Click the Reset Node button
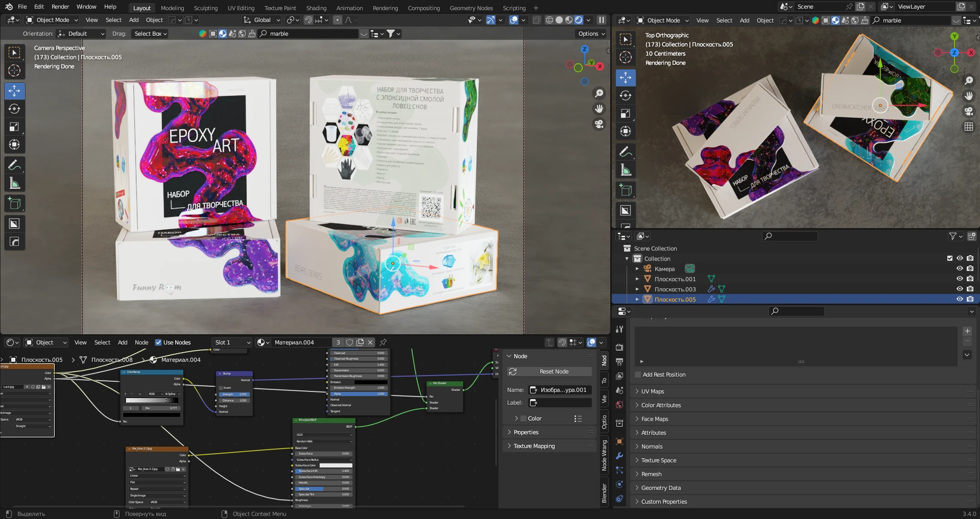This screenshot has width=980, height=519. pos(548,372)
